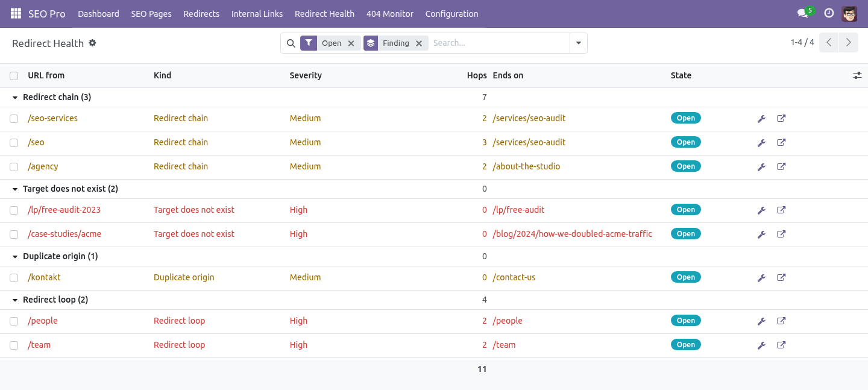Open the apps grid menu icon

[16, 13]
